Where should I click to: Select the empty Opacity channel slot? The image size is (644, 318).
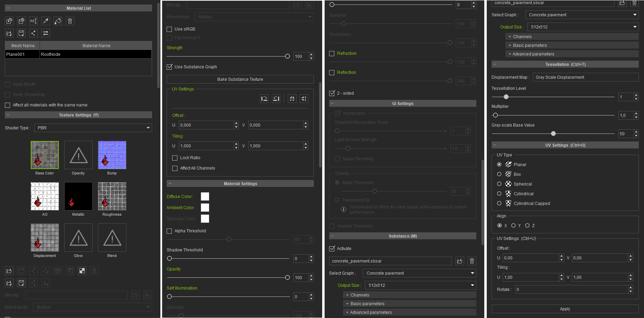coord(78,155)
